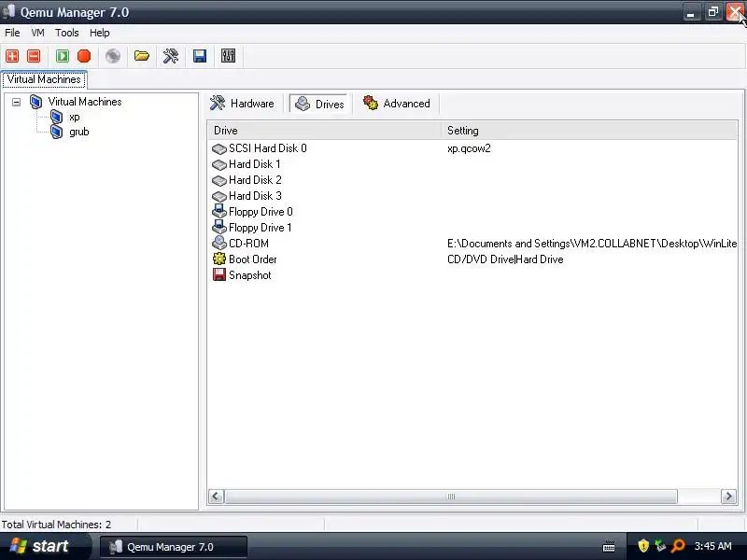Click the horizontal scrollbar thumb
Viewport: 747px width, 560px height.
(x=451, y=497)
